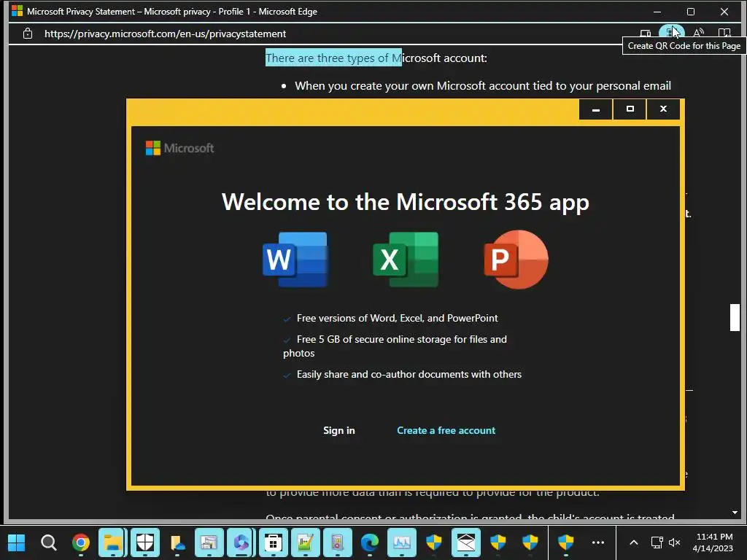View site information via the lock icon

28,34
